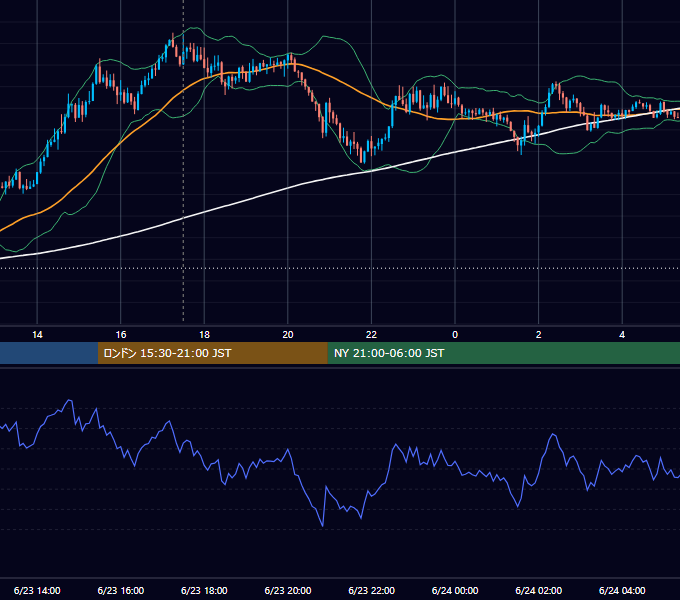Click the 6/23 22:00 date label
The height and width of the screenshot is (600, 680).
coord(371,590)
